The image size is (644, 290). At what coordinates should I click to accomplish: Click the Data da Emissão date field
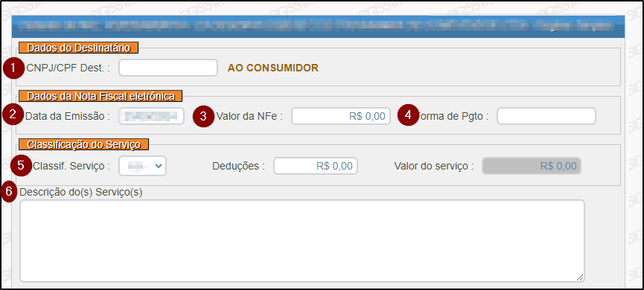pos(152,116)
